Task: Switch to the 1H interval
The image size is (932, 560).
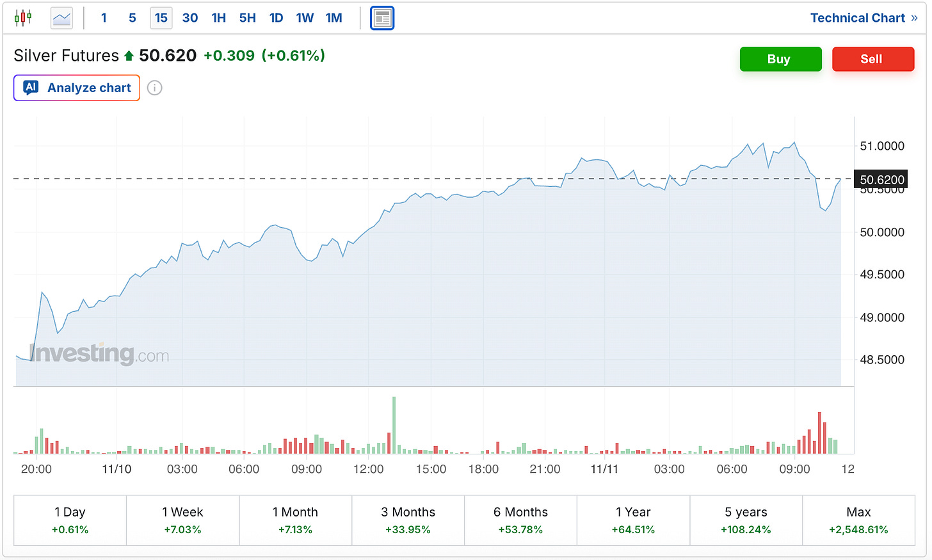Action: tap(219, 18)
